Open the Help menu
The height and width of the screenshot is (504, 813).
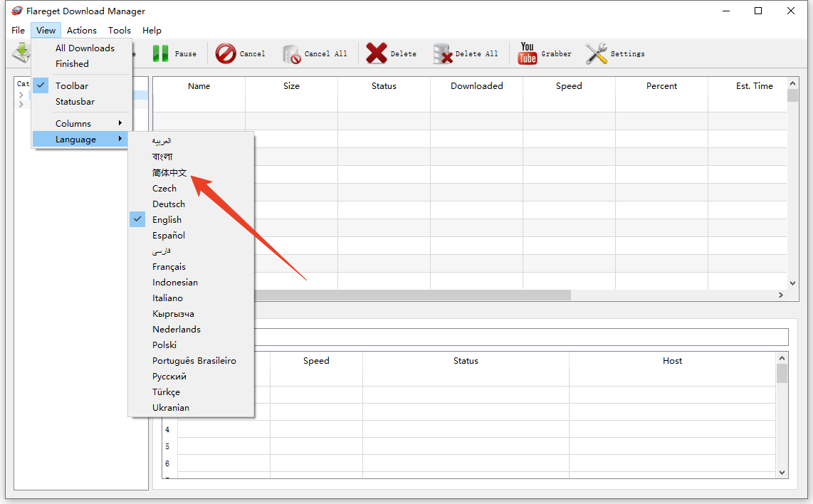[x=152, y=30]
